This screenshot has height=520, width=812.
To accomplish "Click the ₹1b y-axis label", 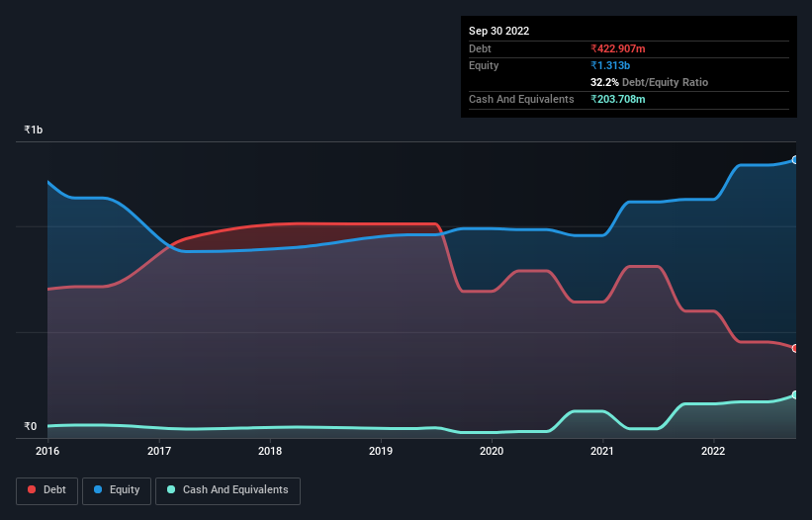I will click(x=34, y=130).
